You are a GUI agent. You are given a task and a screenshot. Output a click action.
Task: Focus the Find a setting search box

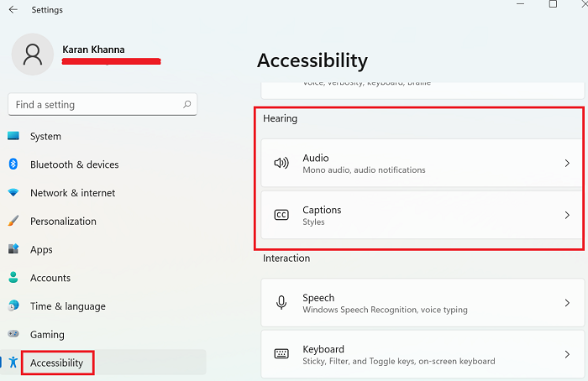tap(92, 105)
